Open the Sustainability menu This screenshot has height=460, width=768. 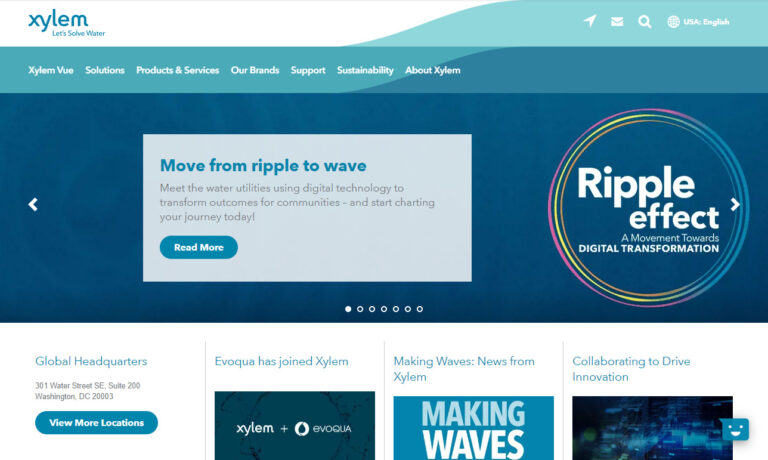coord(365,70)
